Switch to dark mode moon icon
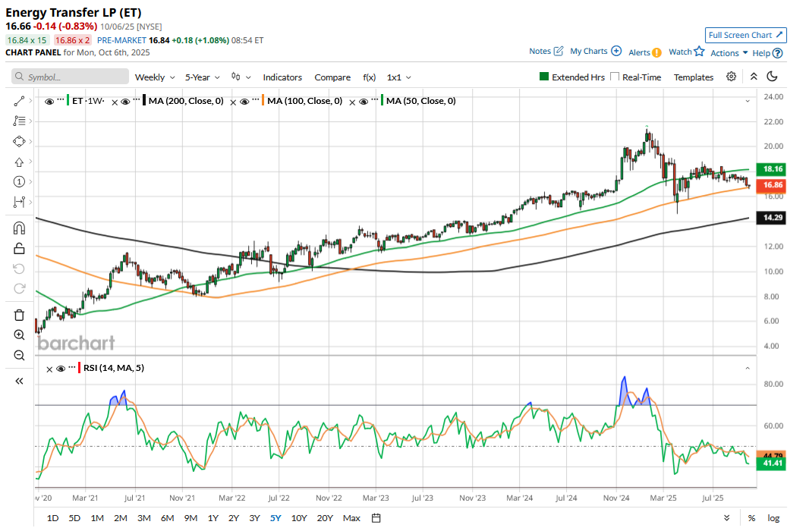The width and height of the screenshot is (812, 531). point(773,77)
